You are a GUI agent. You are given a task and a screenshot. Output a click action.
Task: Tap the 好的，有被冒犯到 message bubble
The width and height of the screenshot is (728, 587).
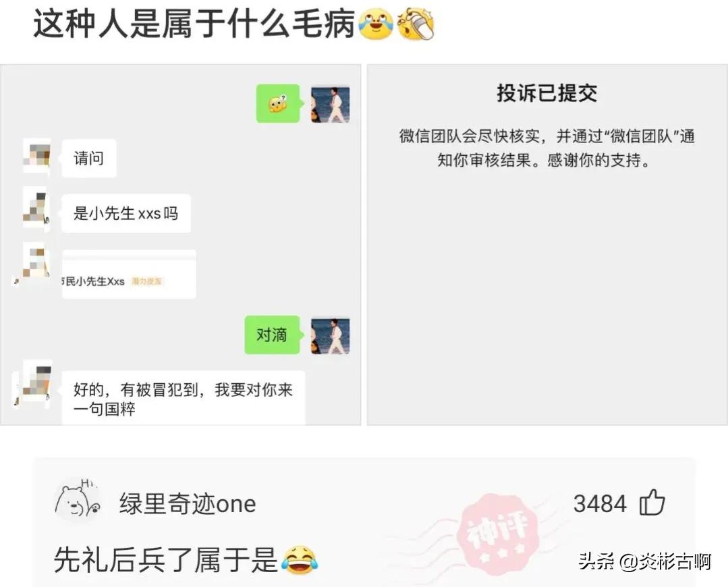pos(184,398)
